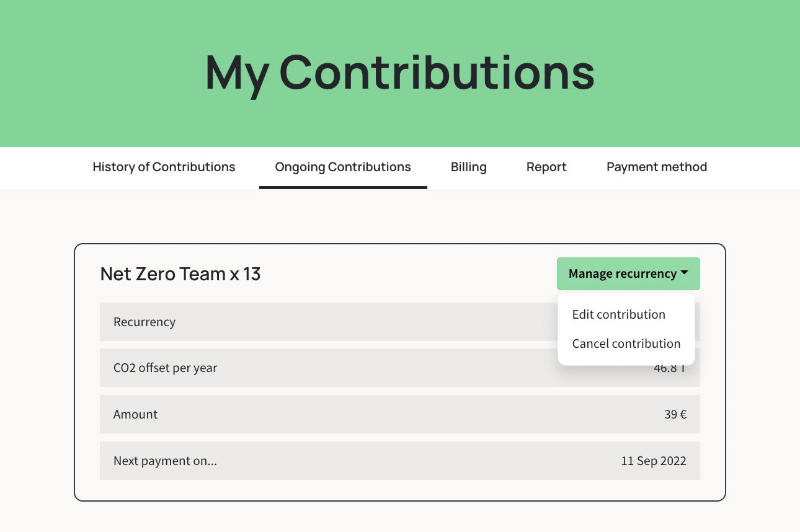Click the 39 € amount value

(x=675, y=414)
